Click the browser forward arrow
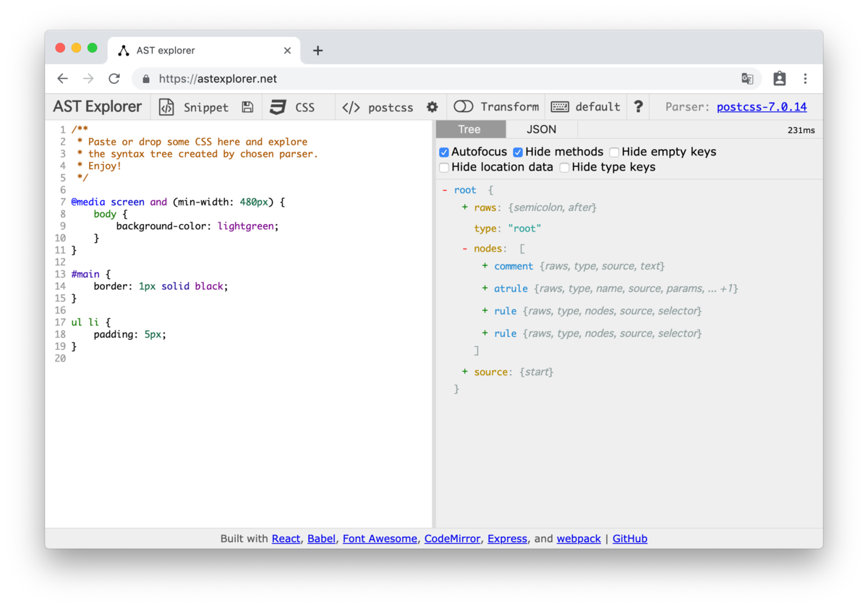868x608 pixels. point(88,79)
